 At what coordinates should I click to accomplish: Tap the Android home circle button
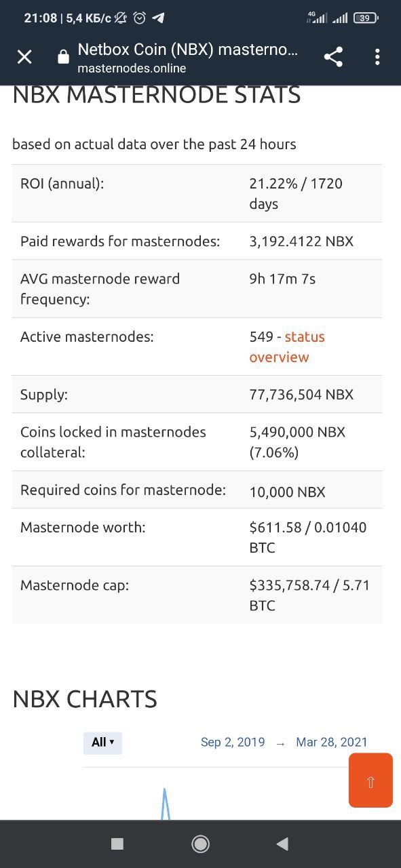click(200, 844)
